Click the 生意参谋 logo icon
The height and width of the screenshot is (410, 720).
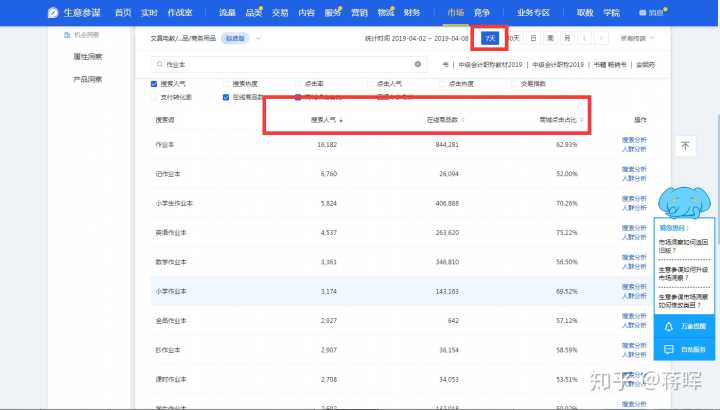tap(52, 13)
